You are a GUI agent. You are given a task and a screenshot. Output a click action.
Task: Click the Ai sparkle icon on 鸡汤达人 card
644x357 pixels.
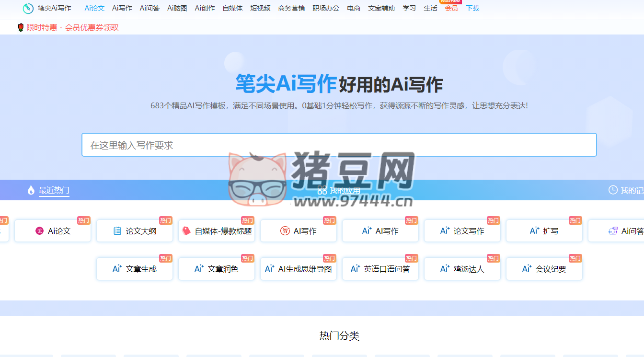coord(445,269)
